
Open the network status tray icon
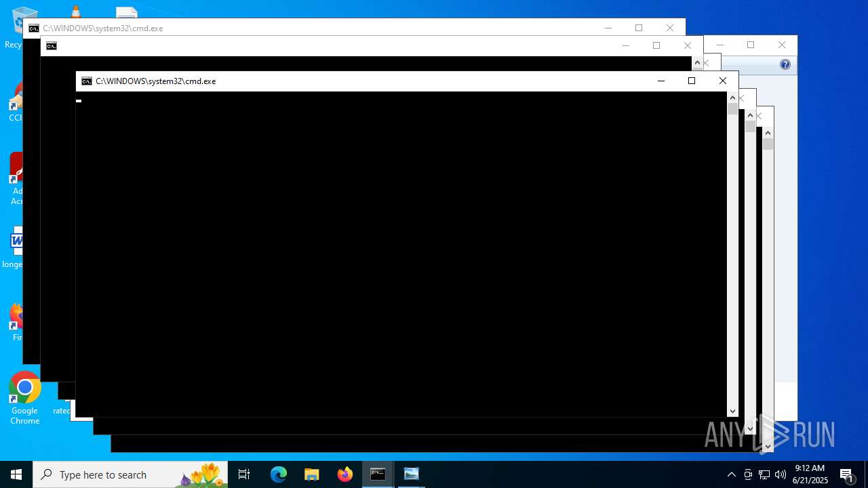pyautogui.click(x=764, y=474)
